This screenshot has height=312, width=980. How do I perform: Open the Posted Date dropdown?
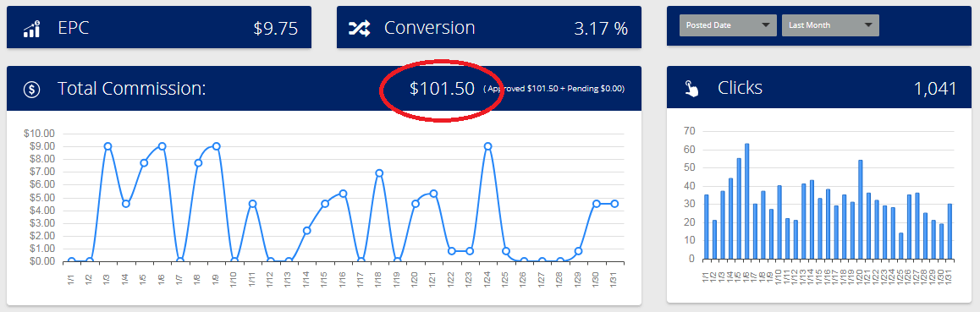click(728, 25)
